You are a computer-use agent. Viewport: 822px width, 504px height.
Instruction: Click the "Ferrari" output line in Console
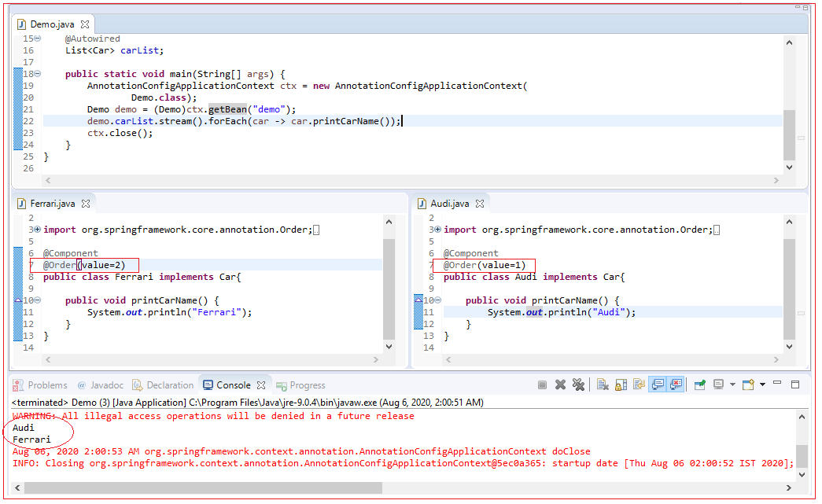pyautogui.click(x=32, y=440)
